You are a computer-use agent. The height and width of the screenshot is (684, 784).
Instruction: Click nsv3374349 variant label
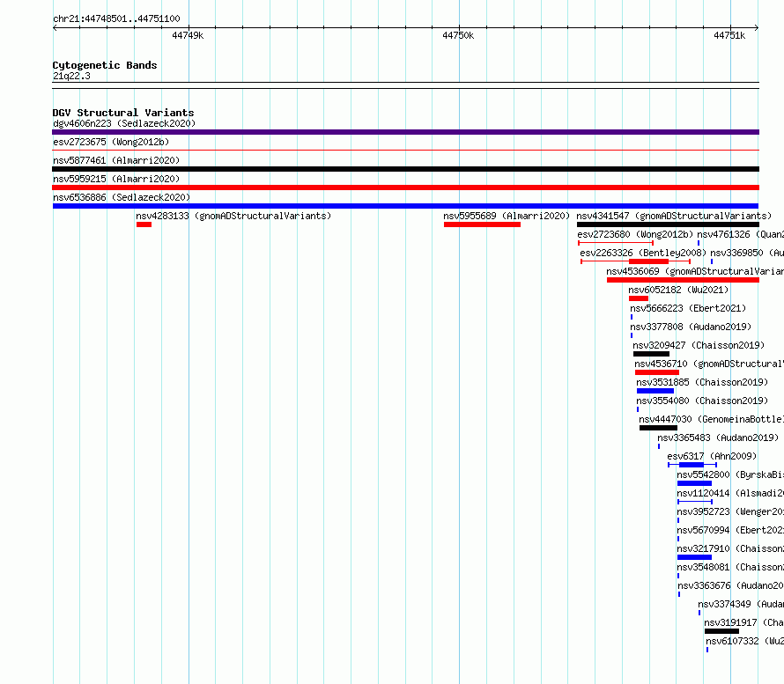click(x=741, y=604)
